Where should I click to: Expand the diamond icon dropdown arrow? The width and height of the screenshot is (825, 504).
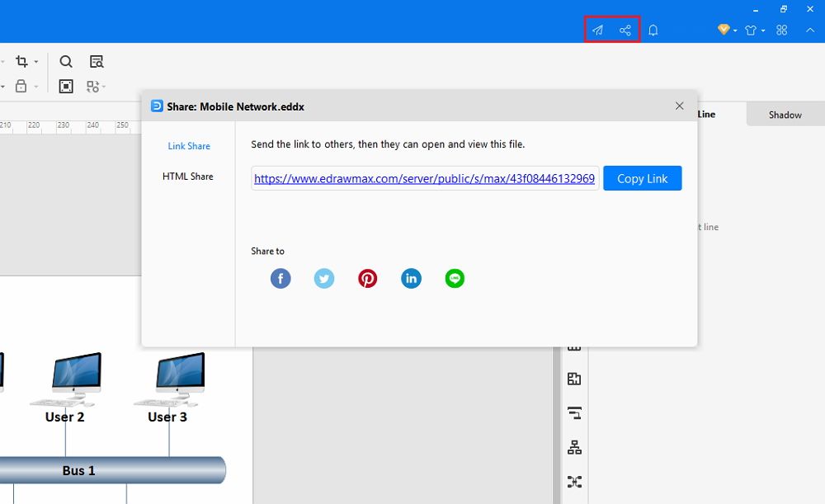[735, 31]
